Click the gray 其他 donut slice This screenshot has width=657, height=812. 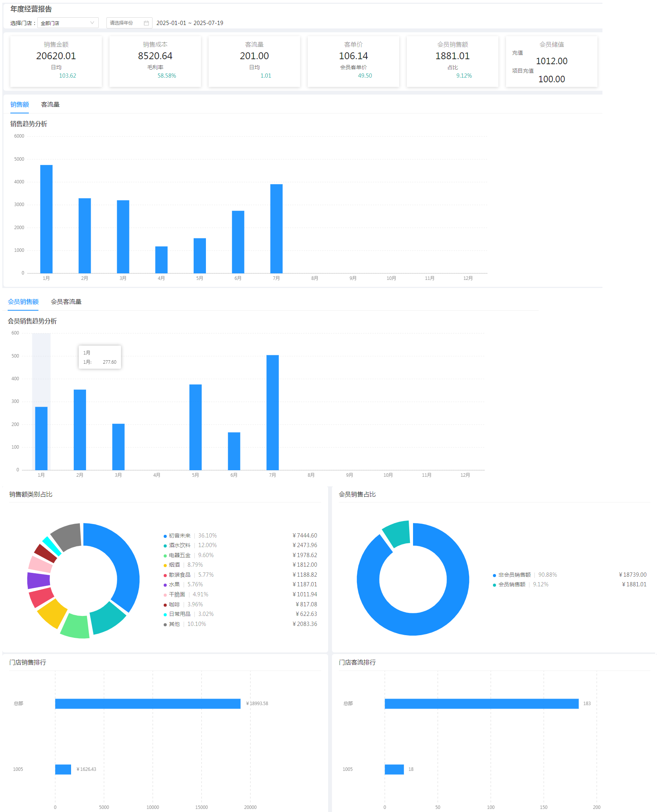point(68,536)
